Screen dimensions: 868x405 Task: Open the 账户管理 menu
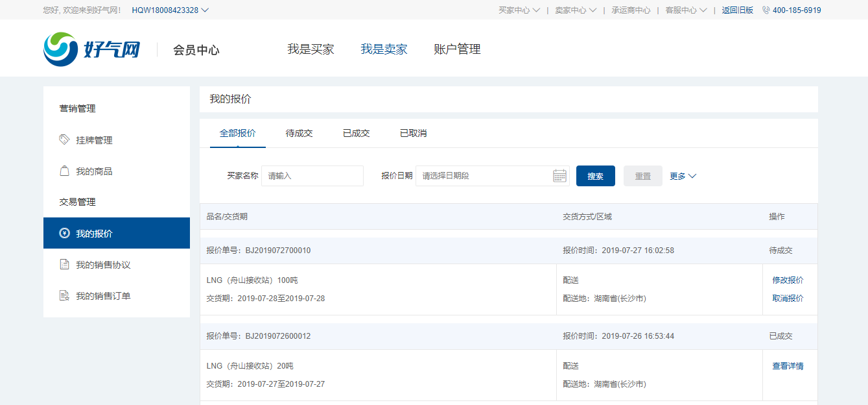click(458, 49)
